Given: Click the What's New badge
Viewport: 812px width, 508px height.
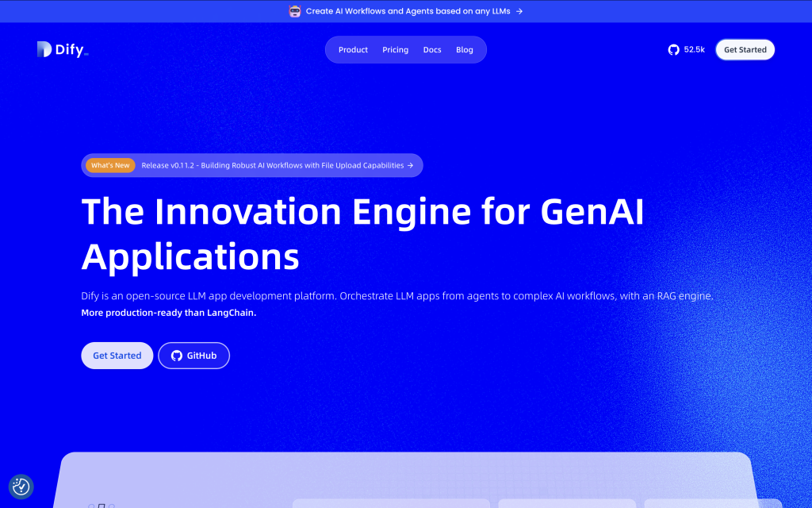Looking at the screenshot, I should click(x=110, y=165).
